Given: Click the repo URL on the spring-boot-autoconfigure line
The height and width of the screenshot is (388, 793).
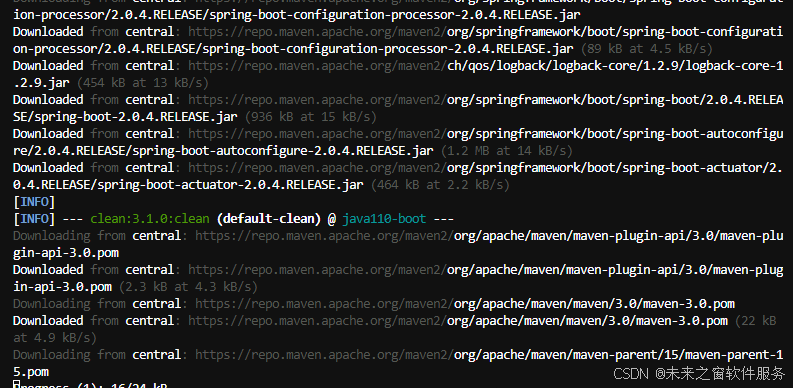Looking at the screenshot, I should click(x=318, y=134).
